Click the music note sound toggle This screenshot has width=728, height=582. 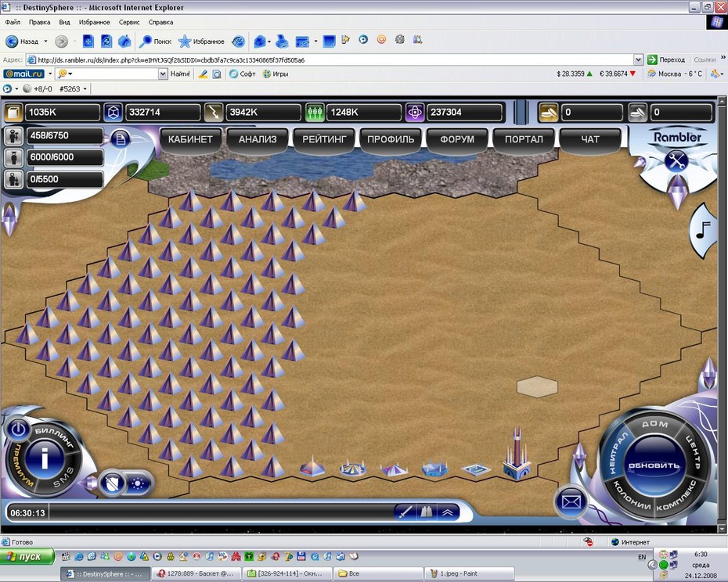tap(703, 230)
